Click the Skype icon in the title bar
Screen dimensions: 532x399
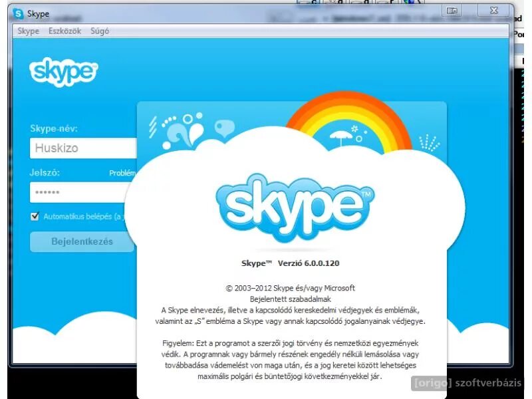[x=17, y=13]
